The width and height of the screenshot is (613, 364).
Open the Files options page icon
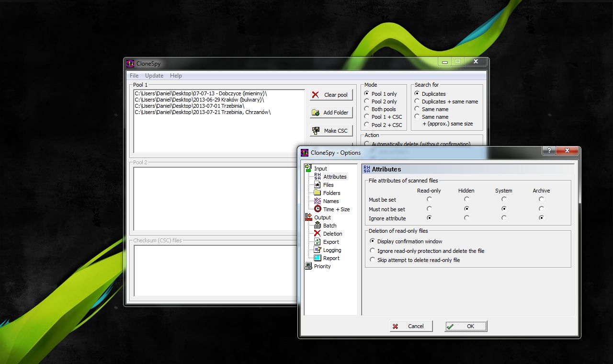[318, 184]
